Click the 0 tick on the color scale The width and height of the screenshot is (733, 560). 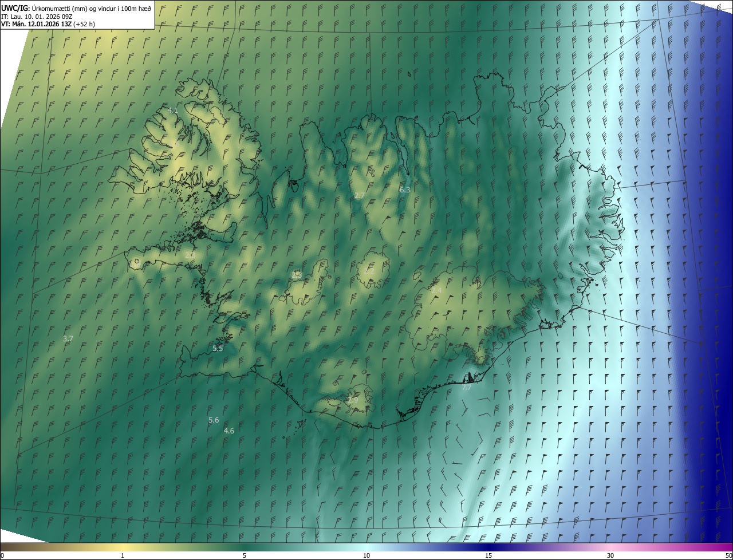[x=2, y=555]
